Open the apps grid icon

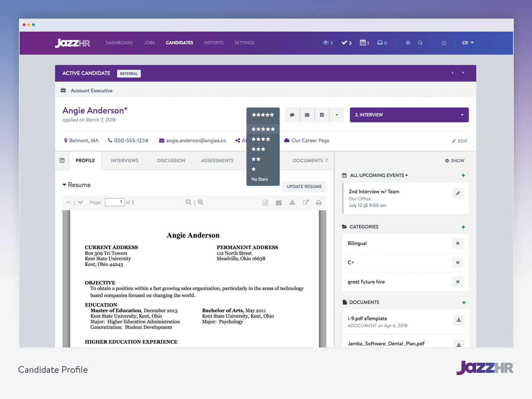pyautogui.click(x=444, y=43)
